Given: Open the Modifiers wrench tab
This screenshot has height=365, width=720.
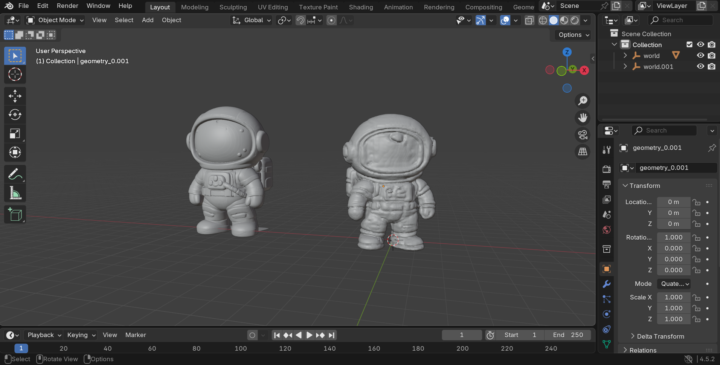Looking at the screenshot, I should (x=607, y=284).
